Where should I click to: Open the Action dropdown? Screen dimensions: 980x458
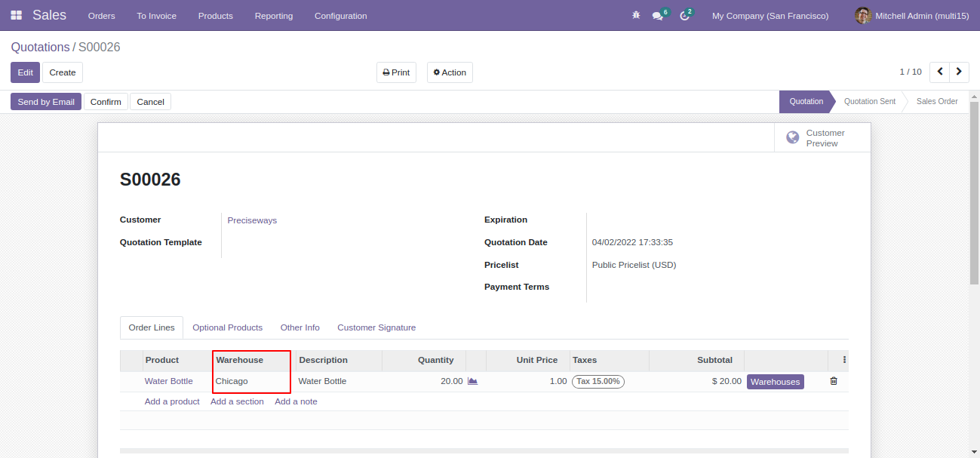450,72
